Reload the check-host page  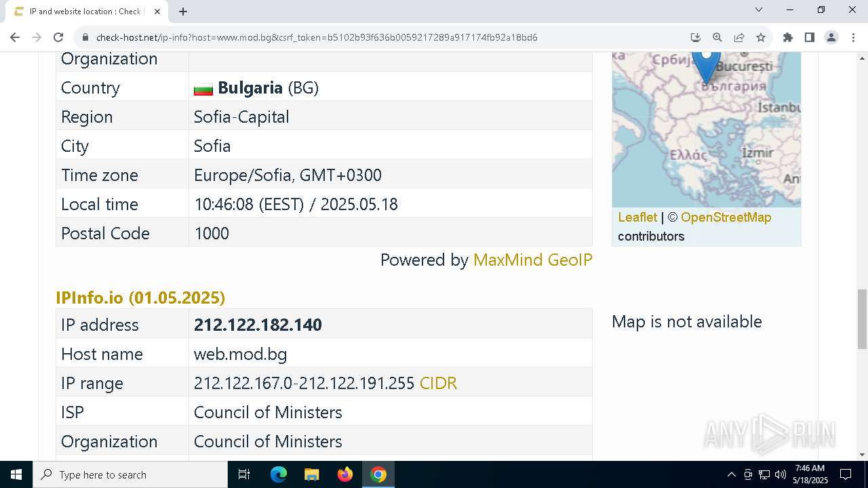58,37
